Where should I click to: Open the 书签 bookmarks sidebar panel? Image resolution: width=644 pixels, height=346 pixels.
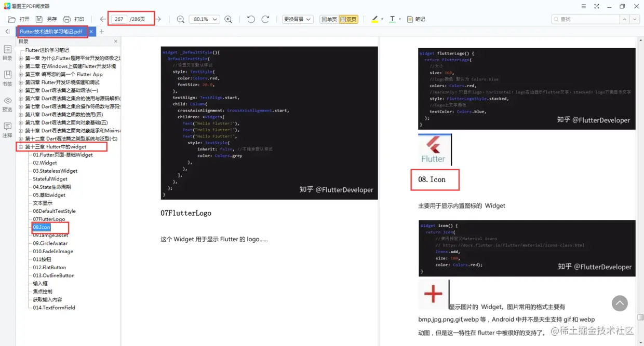click(x=7, y=78)
